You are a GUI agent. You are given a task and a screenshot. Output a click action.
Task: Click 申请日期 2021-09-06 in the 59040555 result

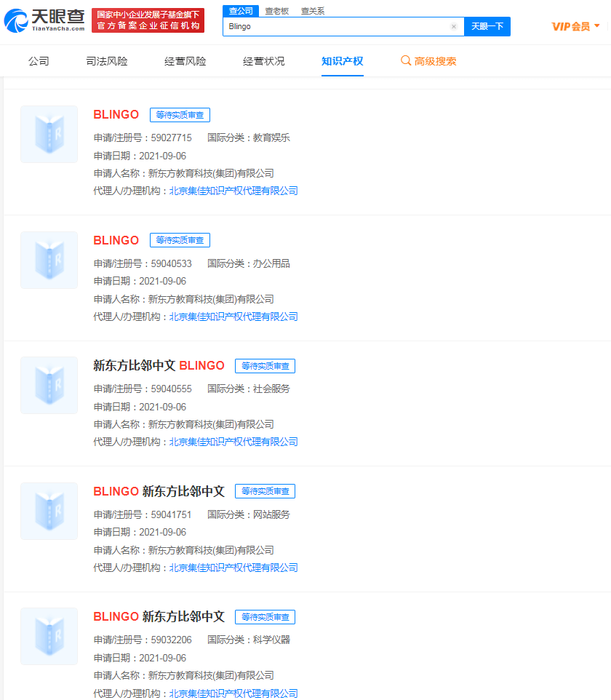pos(140,407)
